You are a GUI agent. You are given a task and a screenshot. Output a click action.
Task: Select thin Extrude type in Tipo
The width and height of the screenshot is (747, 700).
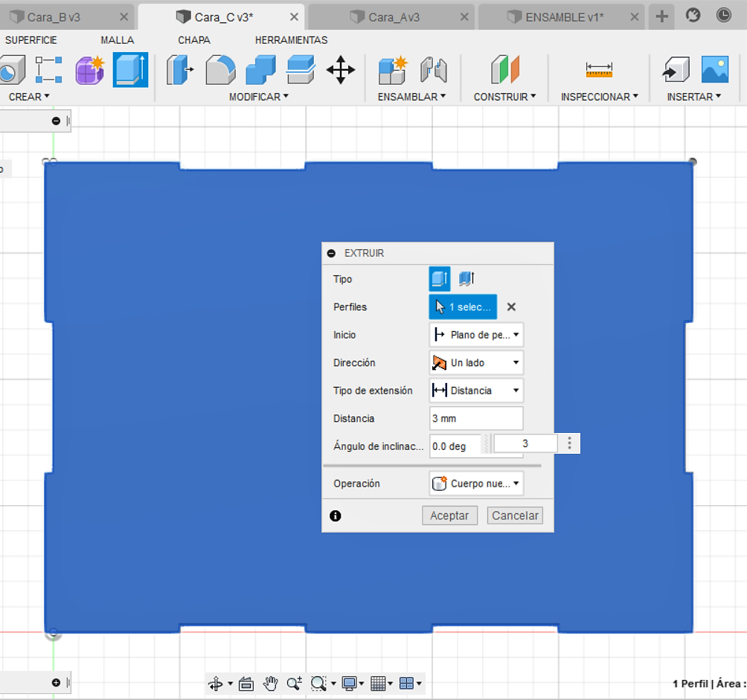tap(467, 278)
